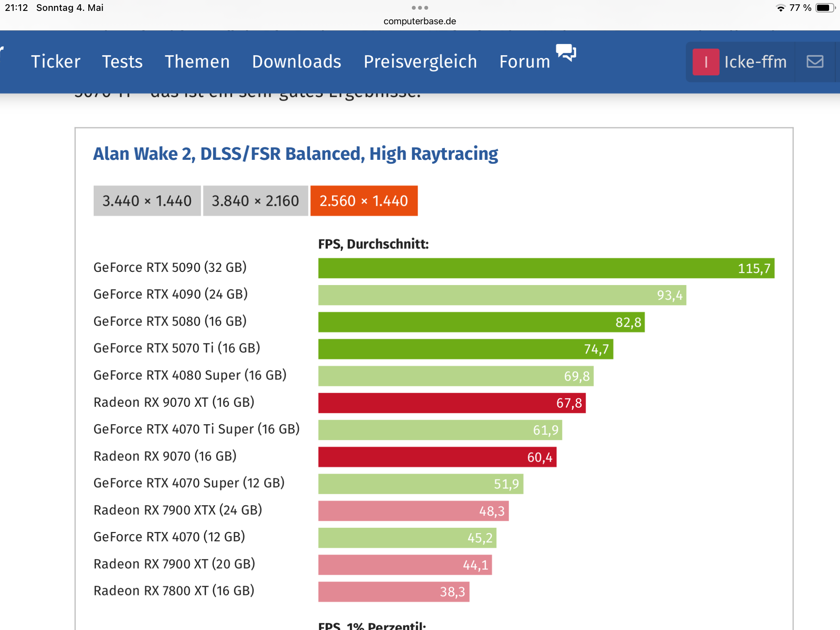840x630 pixels.
Task: Open the Ticker menu item
Action: click(56, 62)
